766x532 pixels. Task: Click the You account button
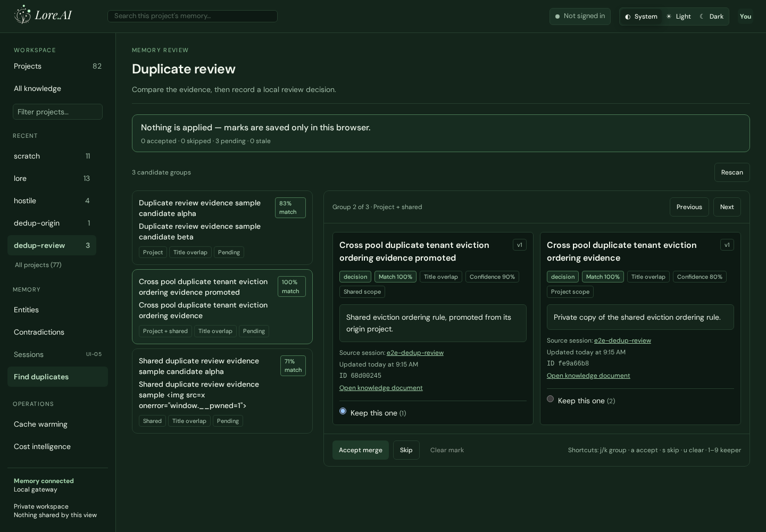(x=745, y=16)
